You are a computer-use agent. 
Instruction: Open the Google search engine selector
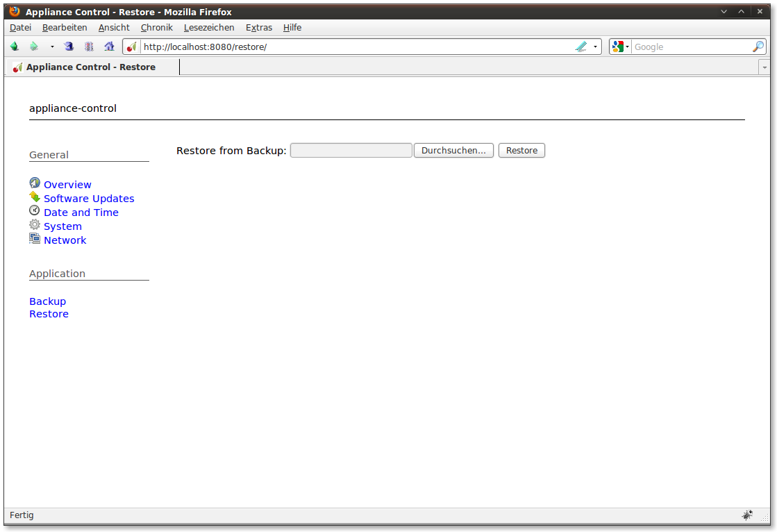click(x=620, y=47)
